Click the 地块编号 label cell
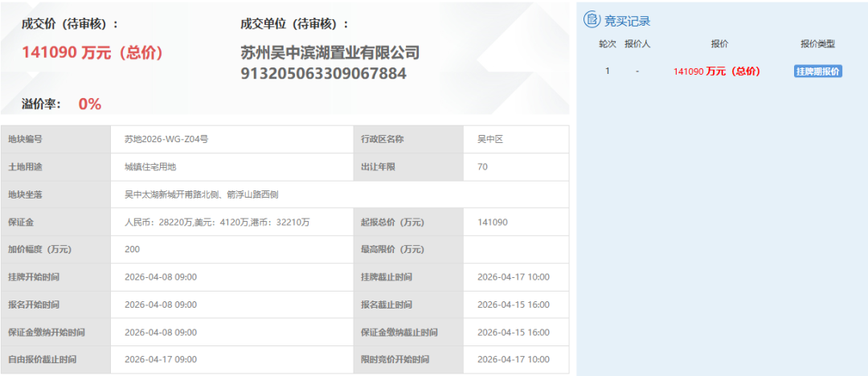868x376 pixels. [56, 140]
